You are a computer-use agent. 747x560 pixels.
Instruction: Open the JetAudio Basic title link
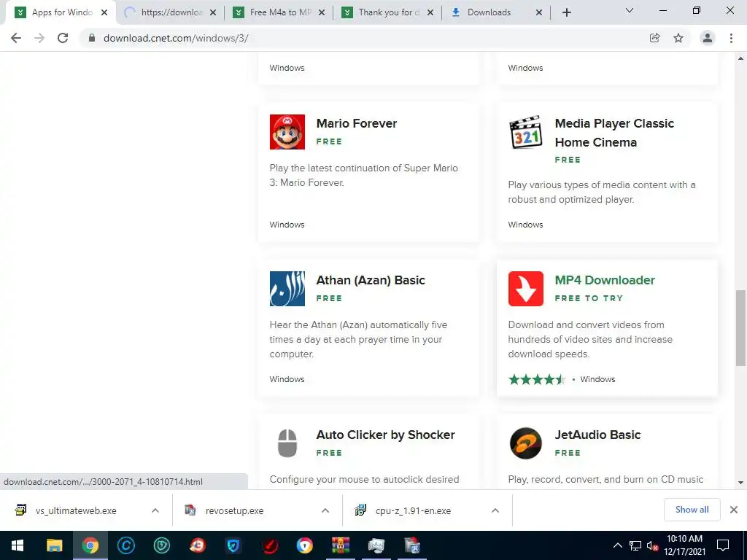597,435
